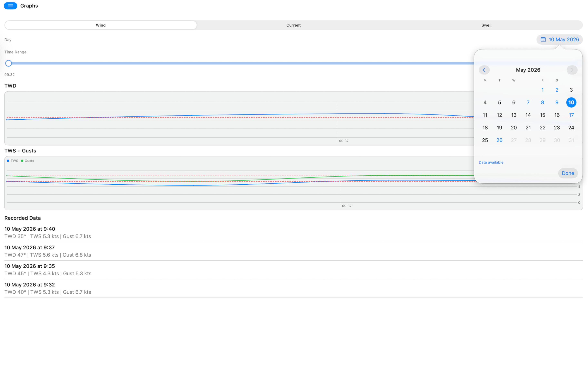Click 'TWD 45° | TWS 4.3 kts | Gust 5.3 kts'
This screenshot has height=368, width=588.
48,273
